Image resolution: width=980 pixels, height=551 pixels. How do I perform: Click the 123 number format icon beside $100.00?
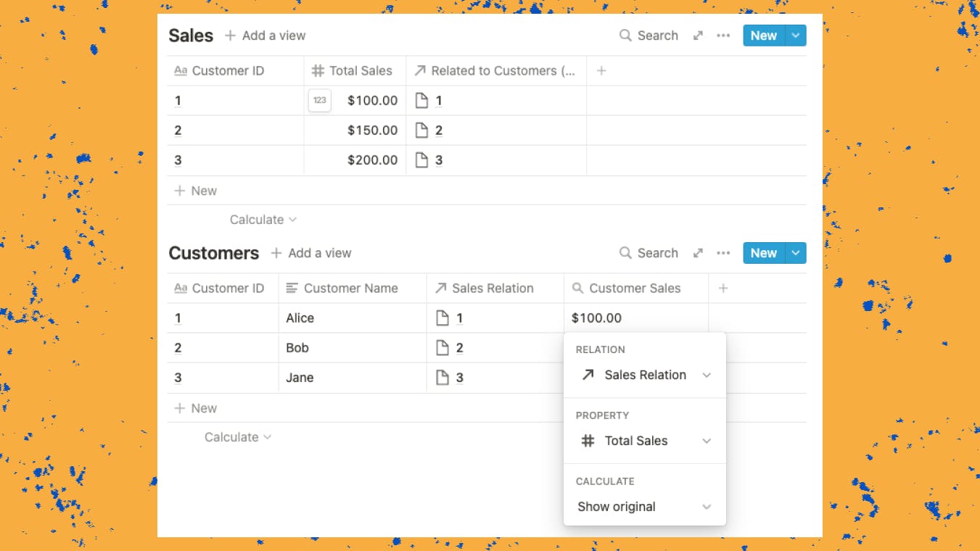point(319,100)
